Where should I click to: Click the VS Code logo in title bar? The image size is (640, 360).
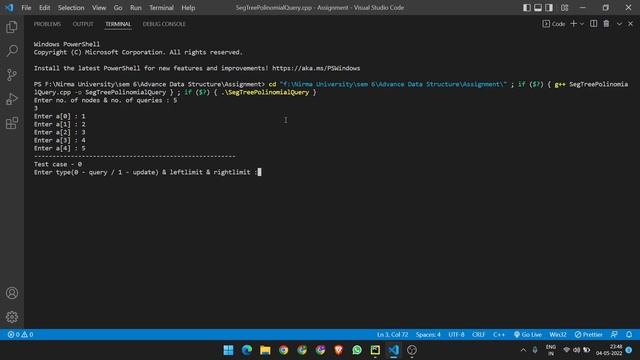click(9, 8)
